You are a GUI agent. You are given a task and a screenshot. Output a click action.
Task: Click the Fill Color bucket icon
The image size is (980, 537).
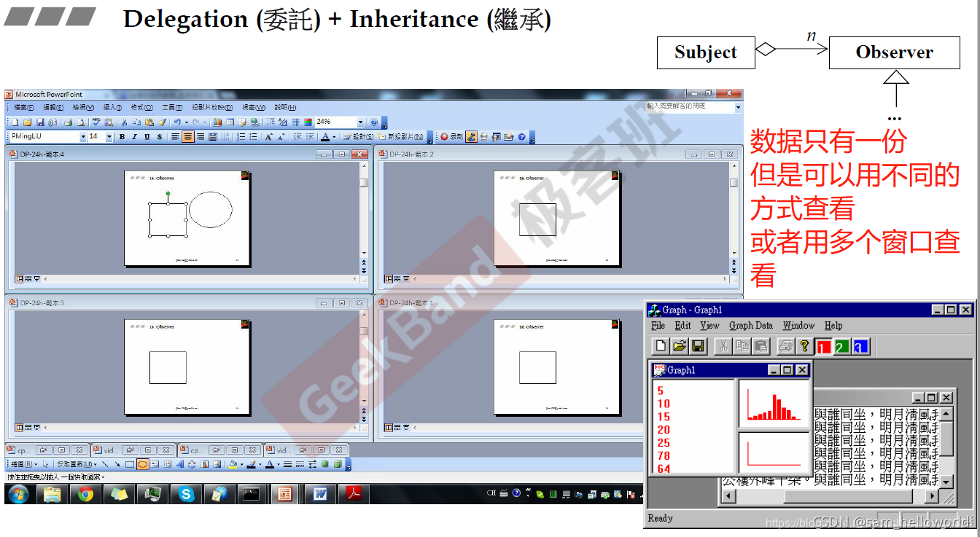[234, 464]
